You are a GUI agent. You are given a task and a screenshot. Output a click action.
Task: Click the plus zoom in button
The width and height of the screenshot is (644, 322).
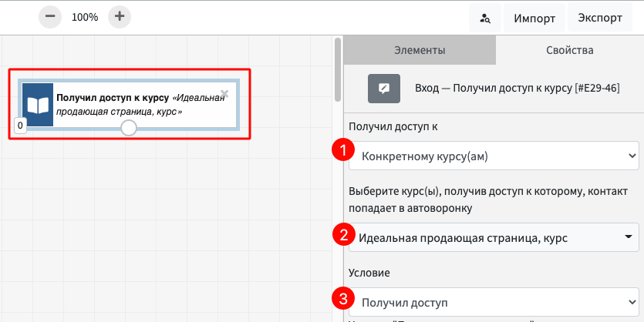coord(119,17)
